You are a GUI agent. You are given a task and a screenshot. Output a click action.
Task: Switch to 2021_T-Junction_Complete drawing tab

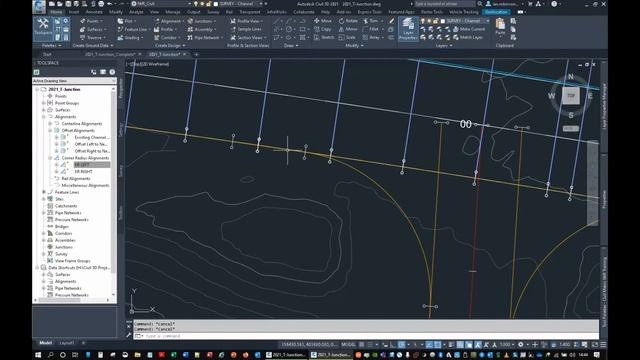point(110,54)
